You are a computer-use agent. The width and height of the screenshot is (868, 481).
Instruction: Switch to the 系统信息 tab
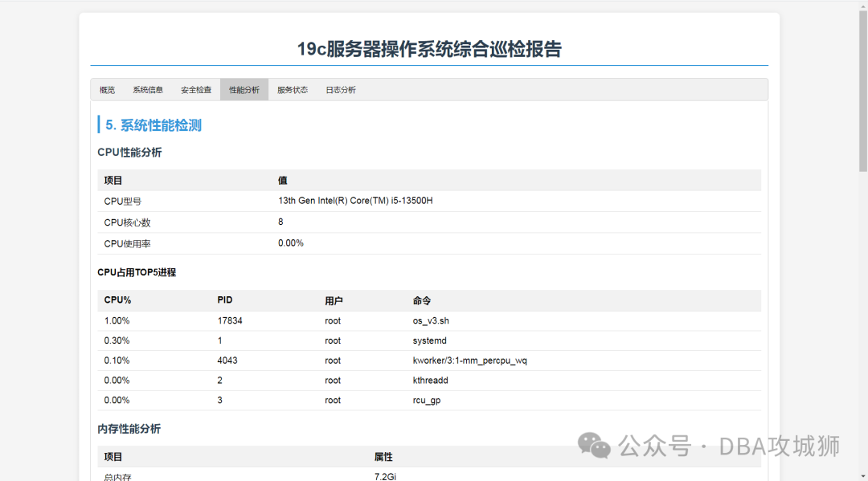(148, 90)
